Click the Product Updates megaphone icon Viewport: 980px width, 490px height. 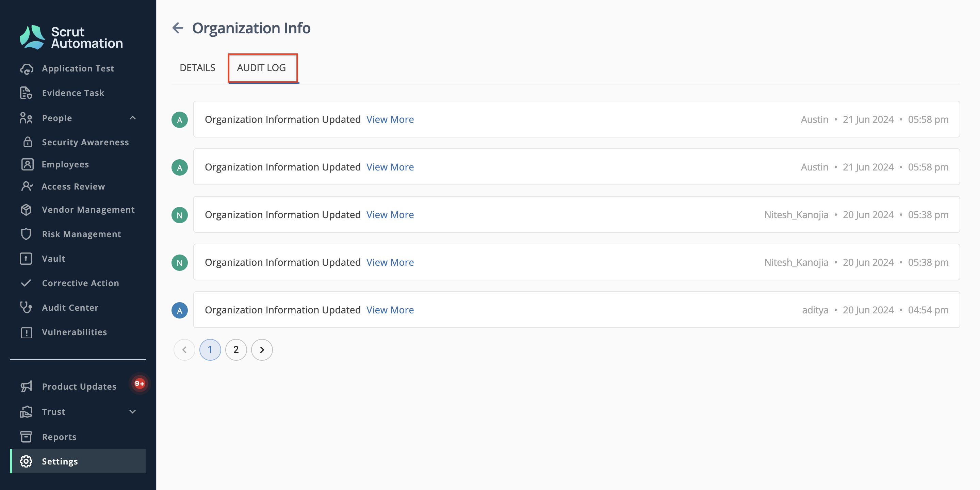[x=26, y=387]
